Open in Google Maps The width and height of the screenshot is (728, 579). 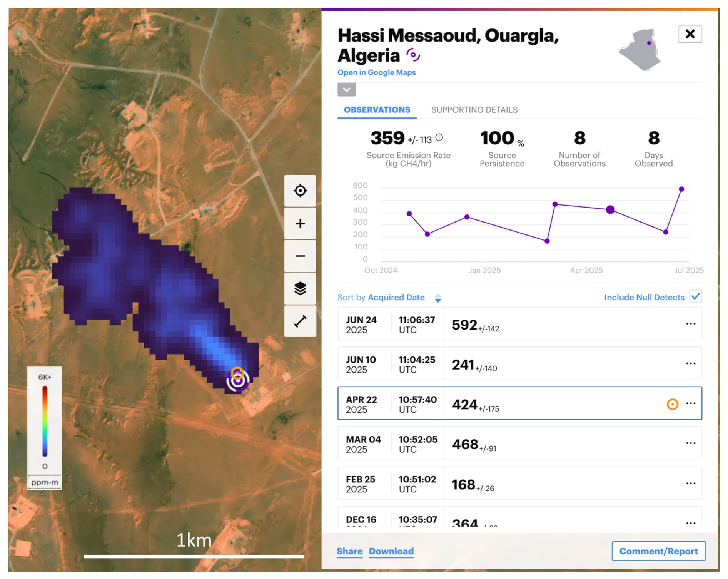(x=376, y=72)
